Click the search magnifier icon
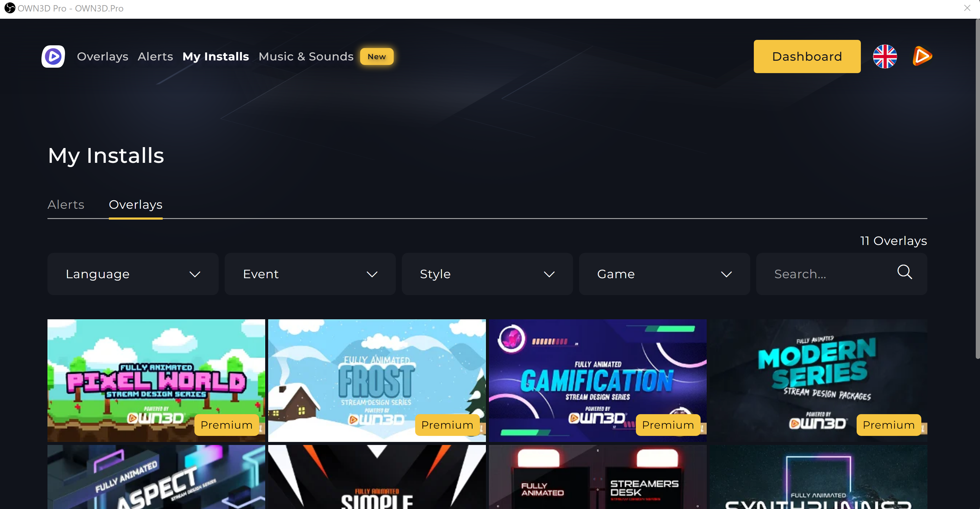This screenshot has height=509, width=980. [x=905, y=273]
